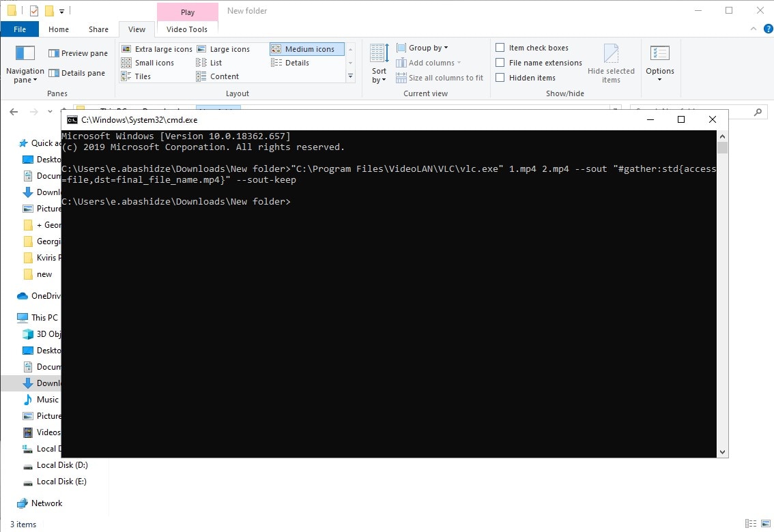Open the 'new' folder in Quick access

tap(38, 274)
